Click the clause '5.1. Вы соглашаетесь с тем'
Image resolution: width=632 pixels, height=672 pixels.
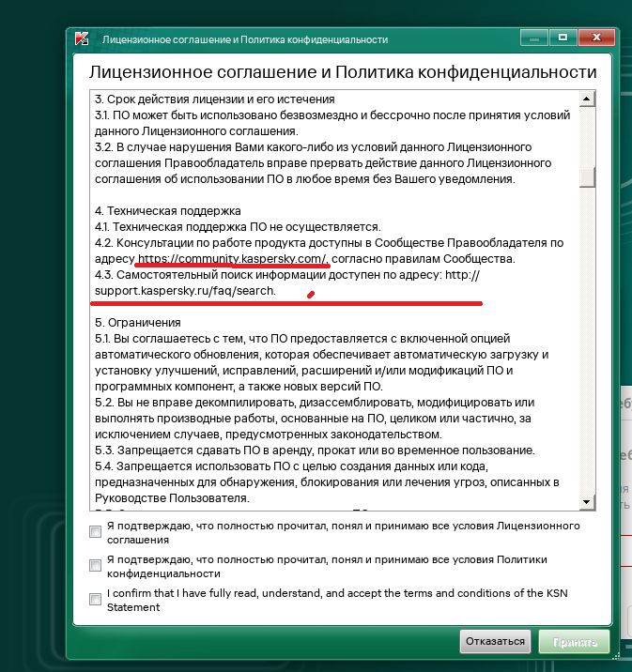pos(321,362)
